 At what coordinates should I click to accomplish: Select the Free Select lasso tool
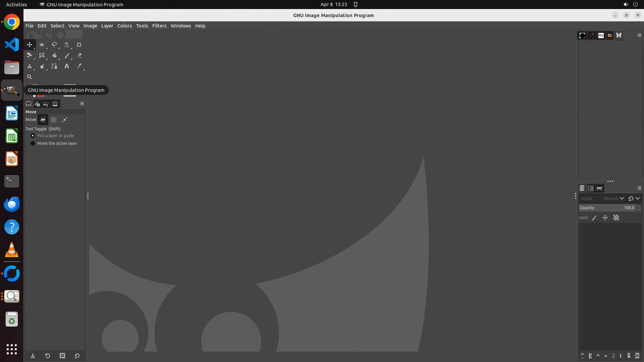[x=54, y=45]
